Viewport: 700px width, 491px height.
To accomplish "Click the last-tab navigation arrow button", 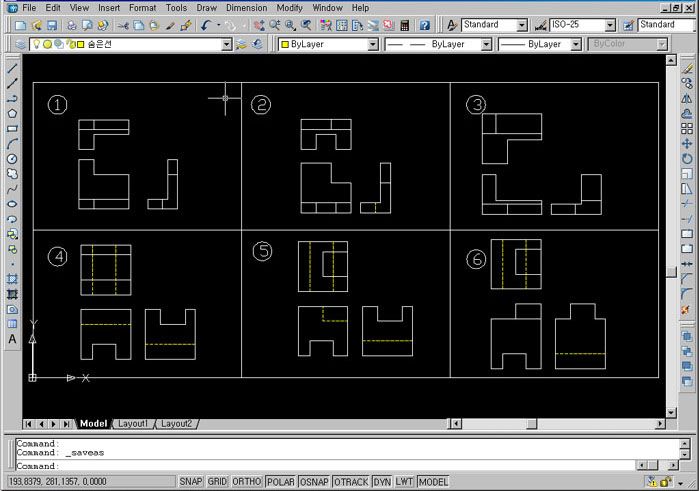I will tap(66, 424).
